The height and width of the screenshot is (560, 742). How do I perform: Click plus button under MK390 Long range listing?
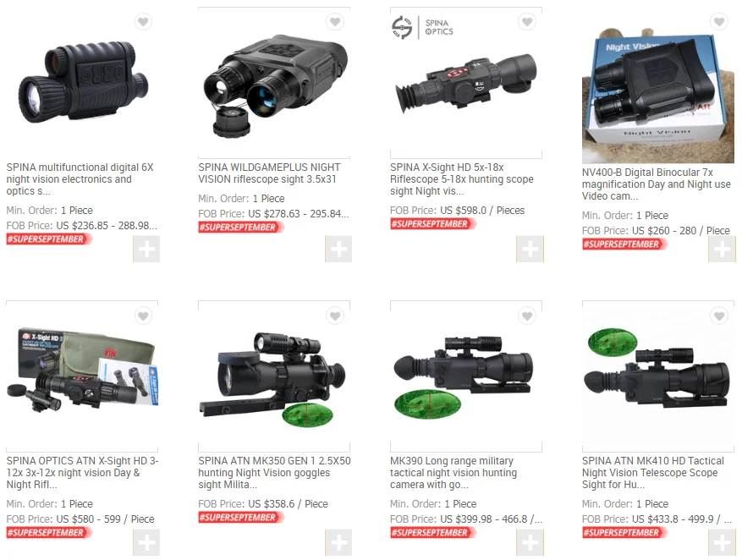pyautogui.click(x=530, y=542)
